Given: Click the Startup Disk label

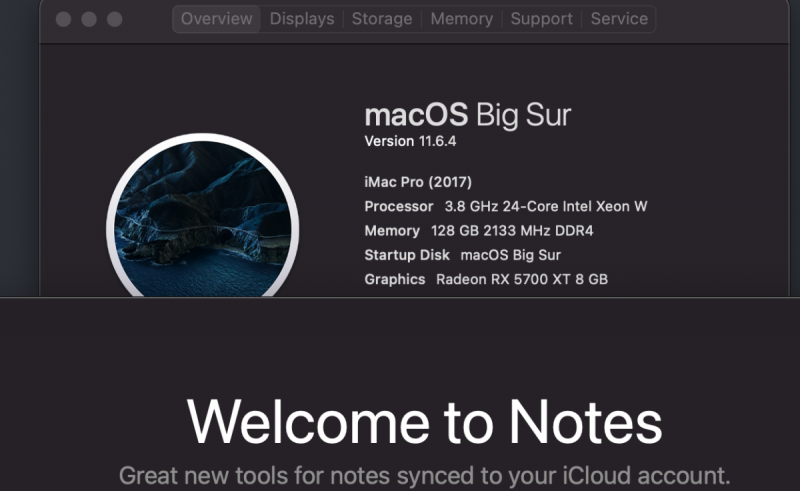Looking at the screenshot, I should click(407, 255).
